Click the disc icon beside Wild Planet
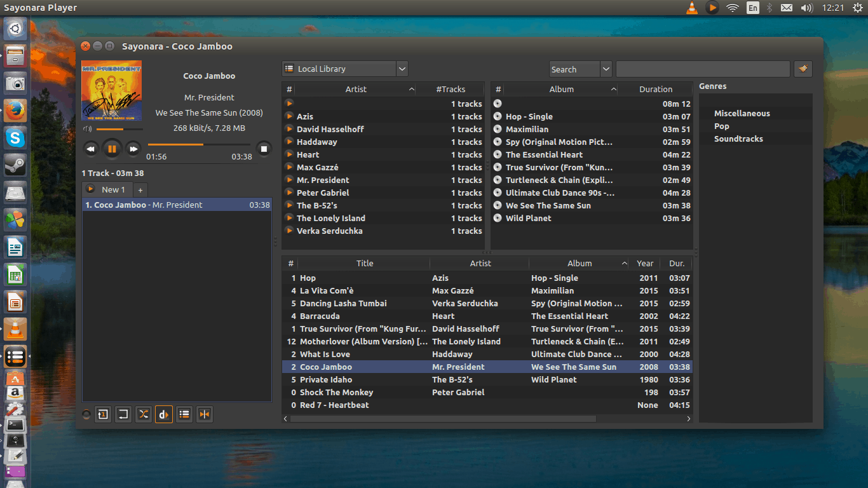 click(x=498, y=218)
